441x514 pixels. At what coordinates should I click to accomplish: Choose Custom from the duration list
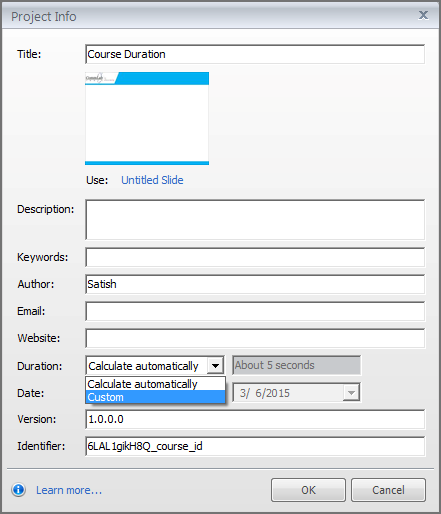155,397
